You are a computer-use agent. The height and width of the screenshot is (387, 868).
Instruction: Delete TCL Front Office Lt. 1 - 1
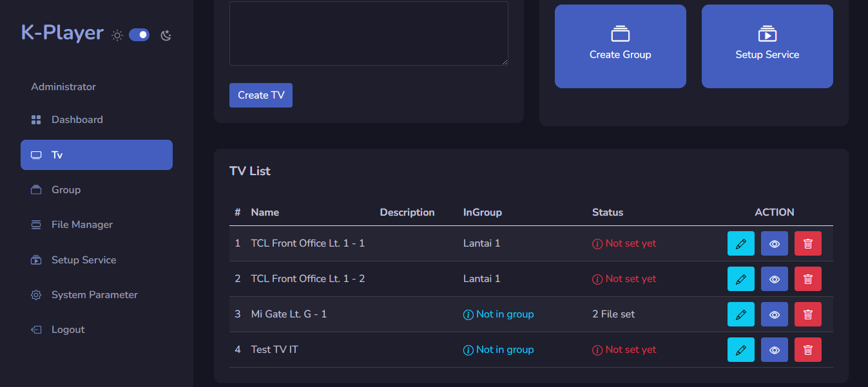(x=807, y=243)
